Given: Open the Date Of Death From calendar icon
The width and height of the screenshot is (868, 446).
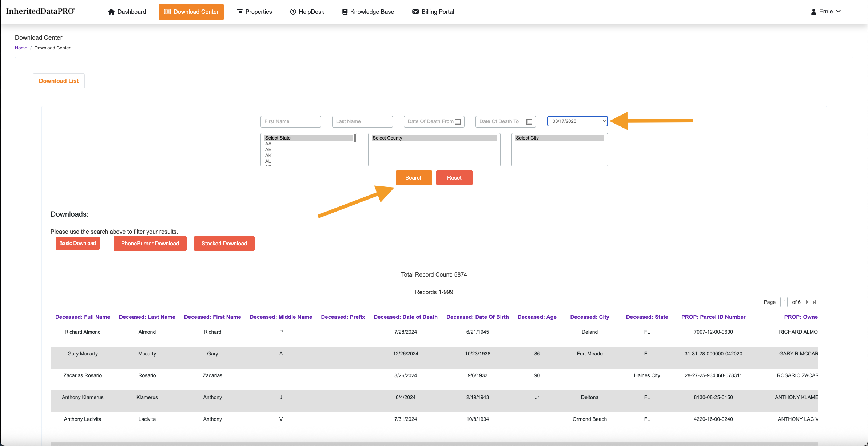Looking at the screenshot, I should click(x=458, y=122).
